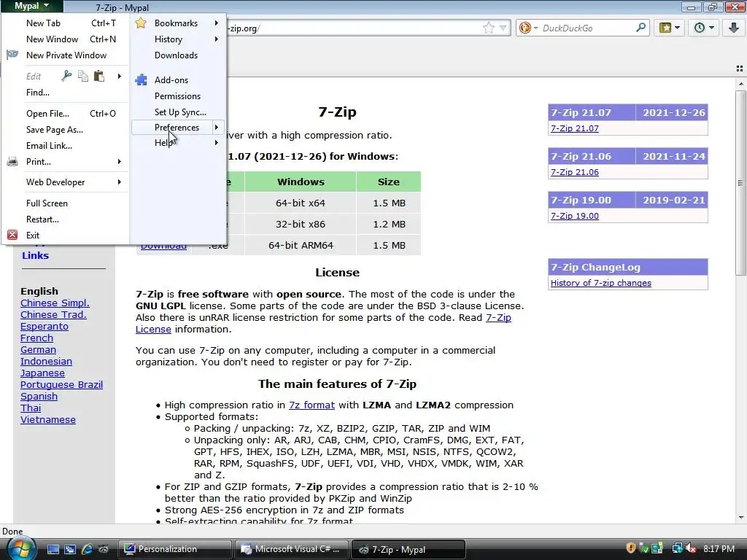Open Permissions menu entry
The height and width of the screenshot is (560, 747).
pyautogui.click(x=178, y=96)
